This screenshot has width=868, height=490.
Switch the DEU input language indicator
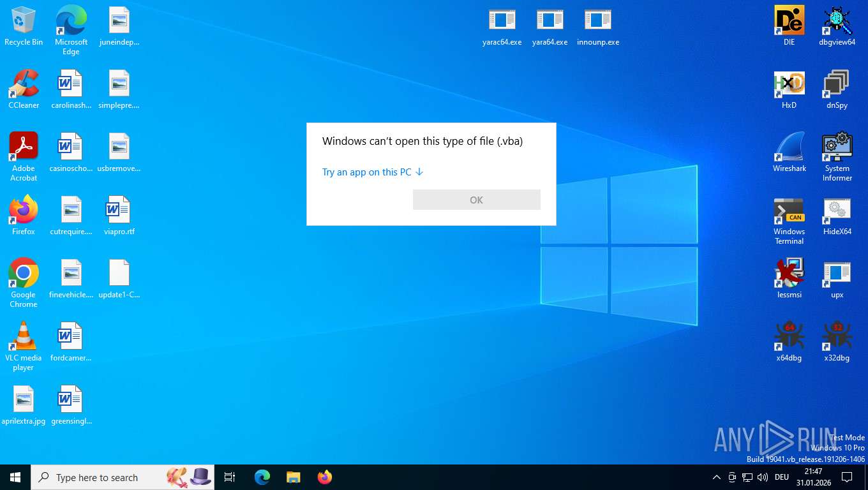point(782,477)
